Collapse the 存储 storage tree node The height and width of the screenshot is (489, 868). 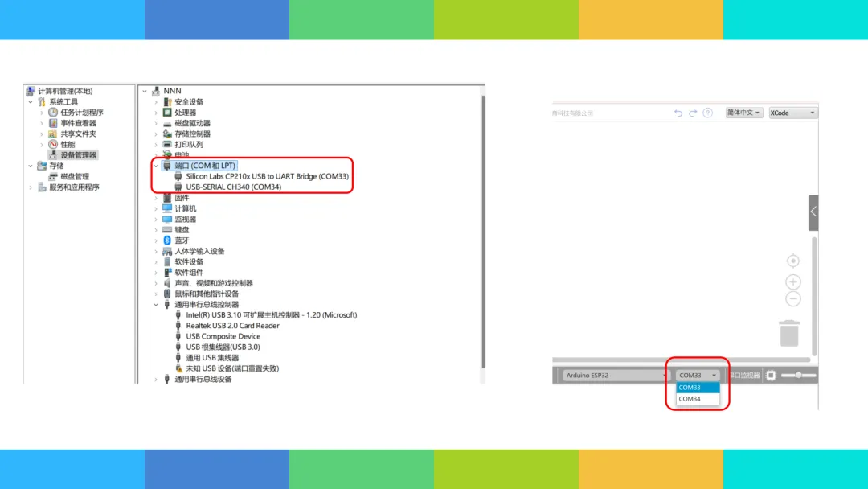(31, 166)
